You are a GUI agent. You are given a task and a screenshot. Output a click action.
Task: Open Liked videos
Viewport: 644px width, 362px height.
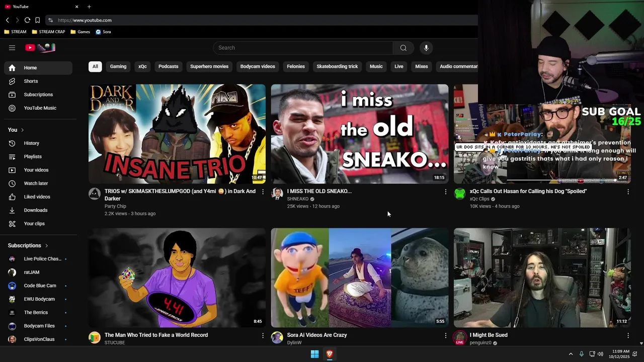[38, 197]
